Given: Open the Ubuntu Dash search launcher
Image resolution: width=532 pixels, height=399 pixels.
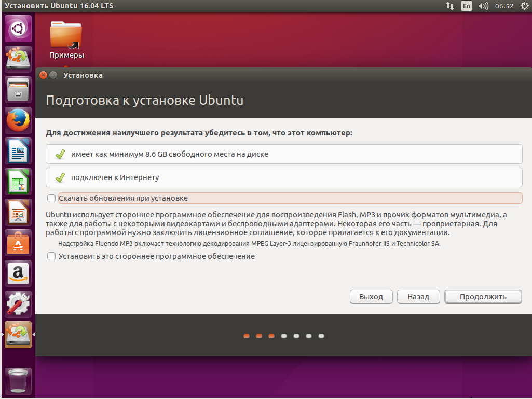Looking at the screenshot, I should point(18,28).
